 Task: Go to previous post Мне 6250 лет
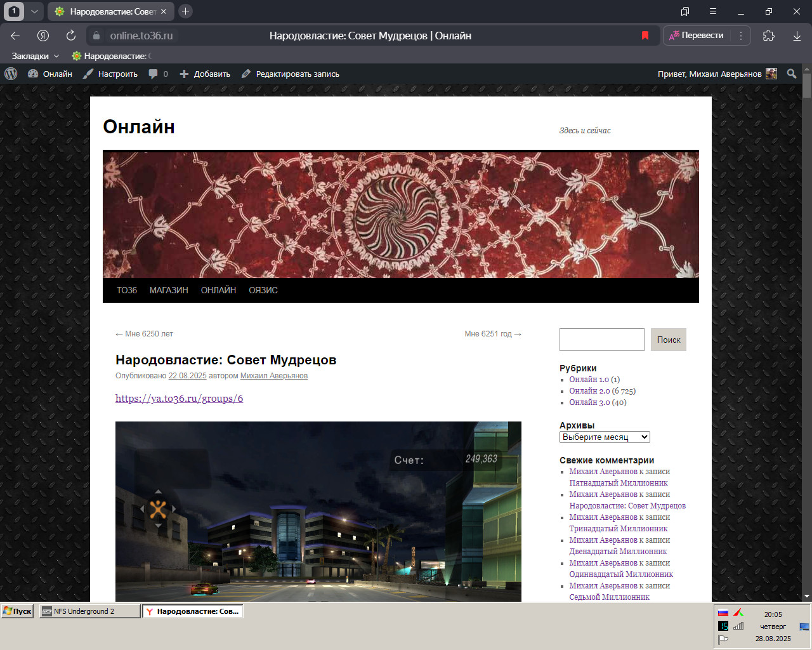pos(145,334)
